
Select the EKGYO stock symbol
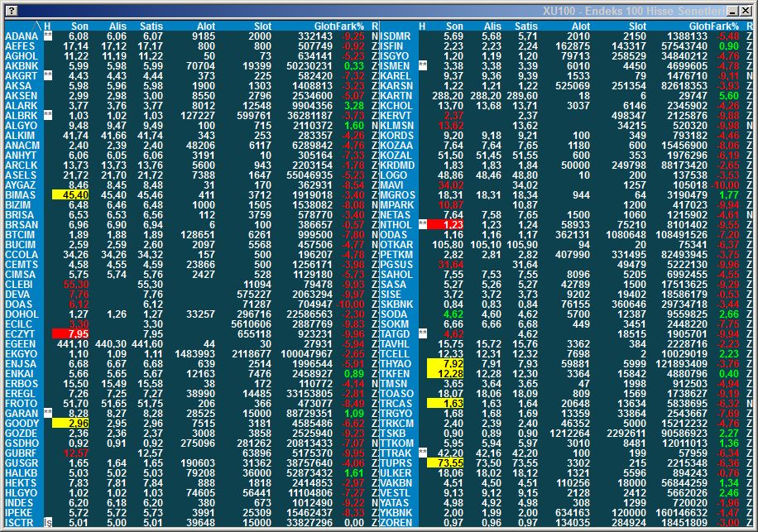pyautogui.click(x=22, y=353)
